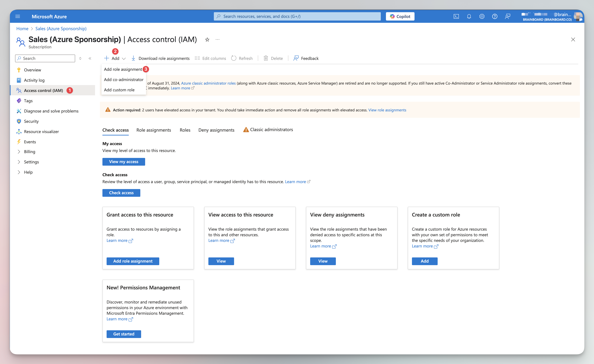This screenshot has height=364, width=594.
Task: Click the Copilot button
Action: (400, 16)
